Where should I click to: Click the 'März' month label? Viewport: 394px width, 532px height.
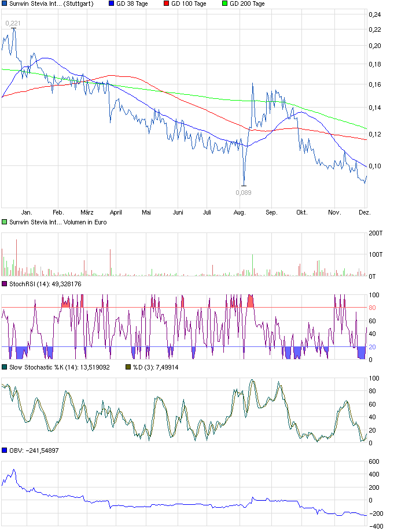coord(87,212)
